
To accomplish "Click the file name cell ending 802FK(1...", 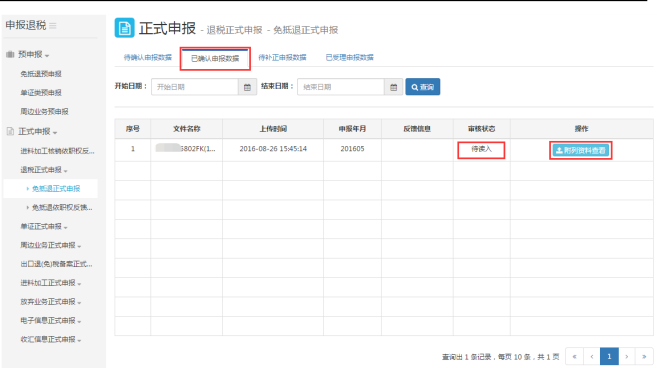I will [186, 149].
